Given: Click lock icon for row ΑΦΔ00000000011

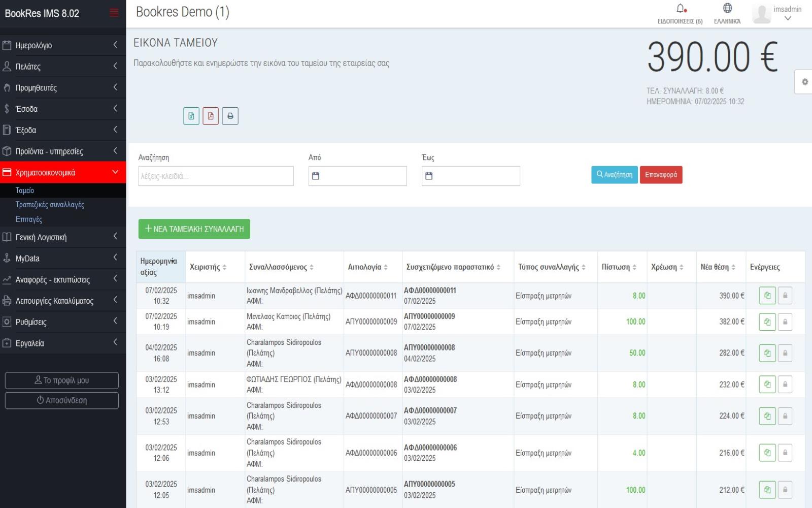Looking at the screenshot, I should [785, 296].
